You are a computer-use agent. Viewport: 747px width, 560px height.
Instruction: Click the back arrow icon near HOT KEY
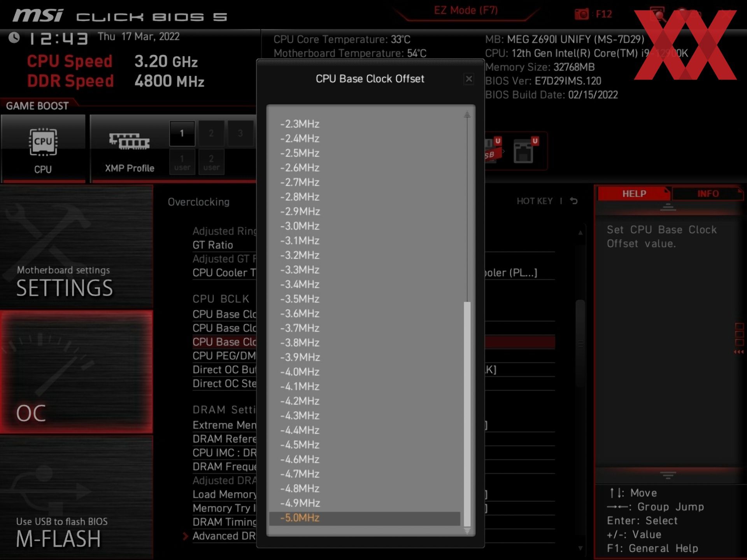(573, 201)
